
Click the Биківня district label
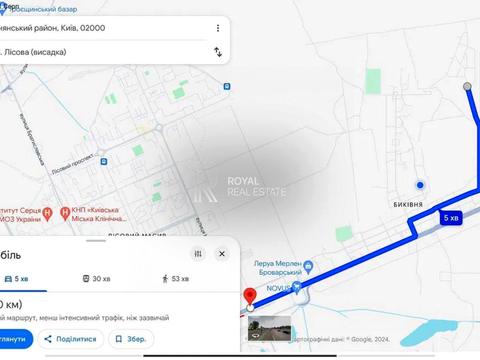pyautogui.click(x=408, y=205)
